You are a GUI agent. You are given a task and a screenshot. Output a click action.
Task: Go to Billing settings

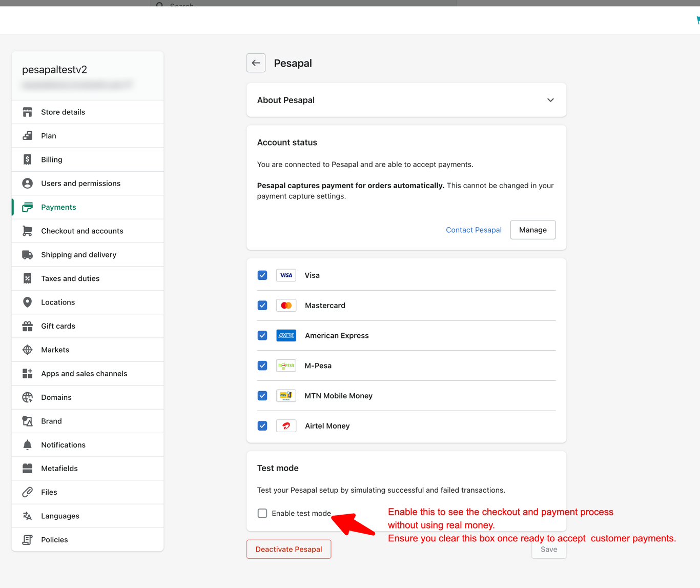88,159
